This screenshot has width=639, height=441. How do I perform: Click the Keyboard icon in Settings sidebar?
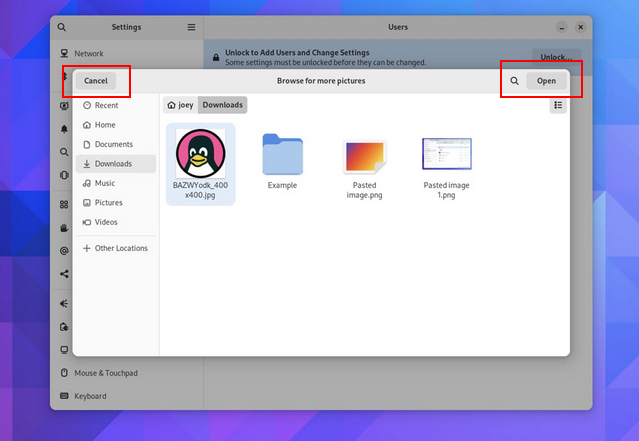(65, 396)
